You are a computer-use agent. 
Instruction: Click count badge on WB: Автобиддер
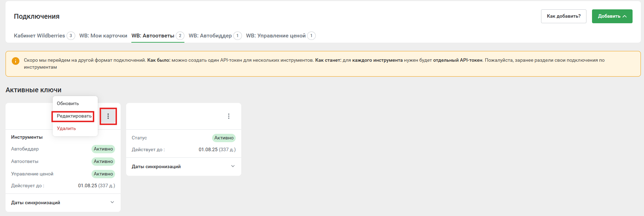[237, 36]
